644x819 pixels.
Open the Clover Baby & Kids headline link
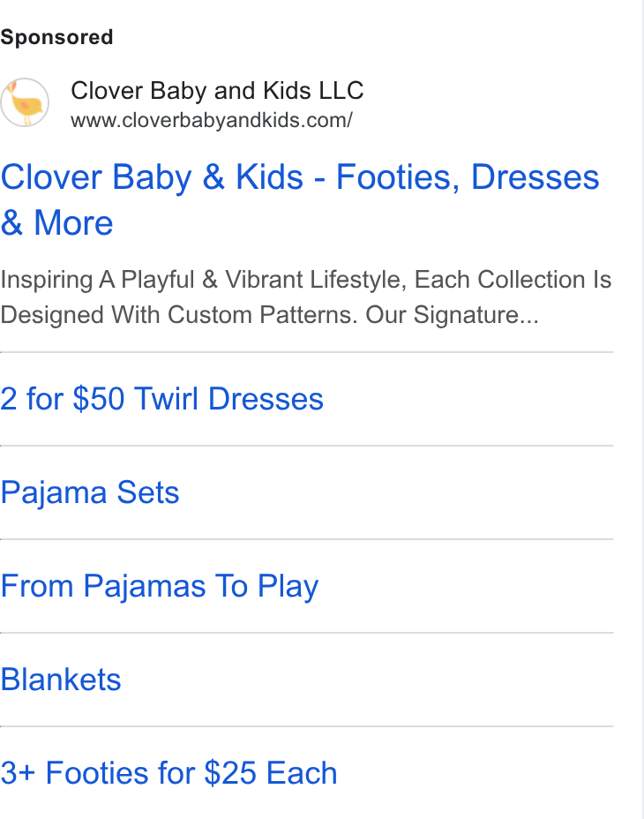(300, 199)
